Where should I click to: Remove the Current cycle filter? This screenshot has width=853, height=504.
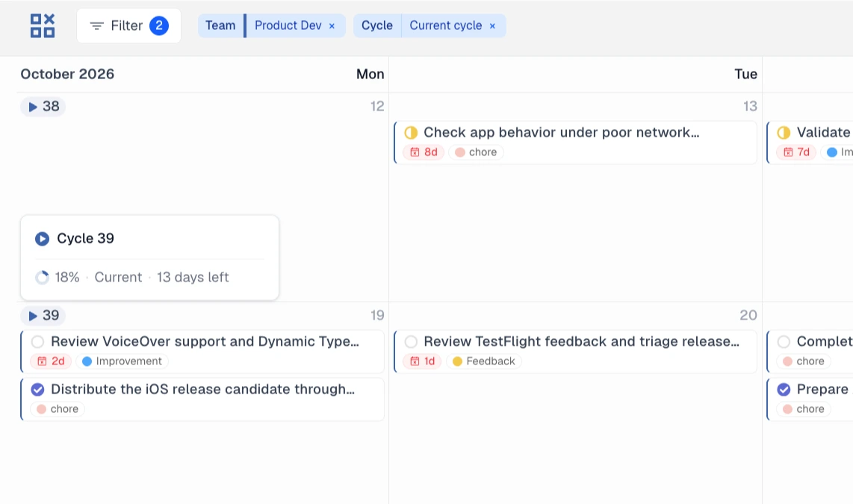[x=492, y=26]
